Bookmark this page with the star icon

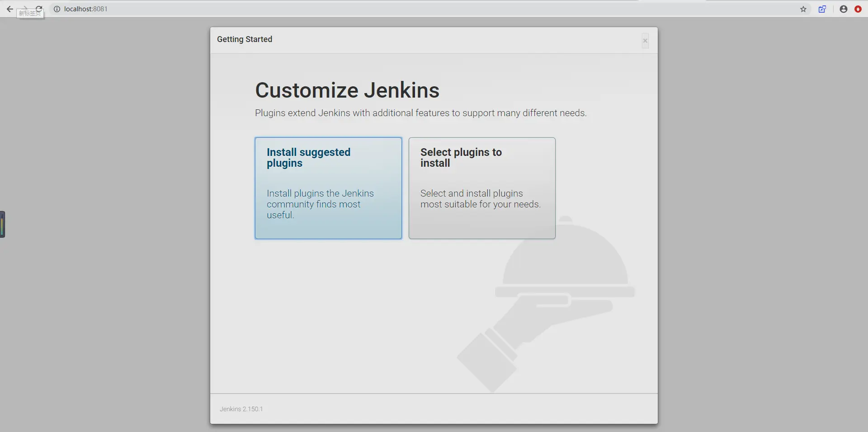(803, 9)
